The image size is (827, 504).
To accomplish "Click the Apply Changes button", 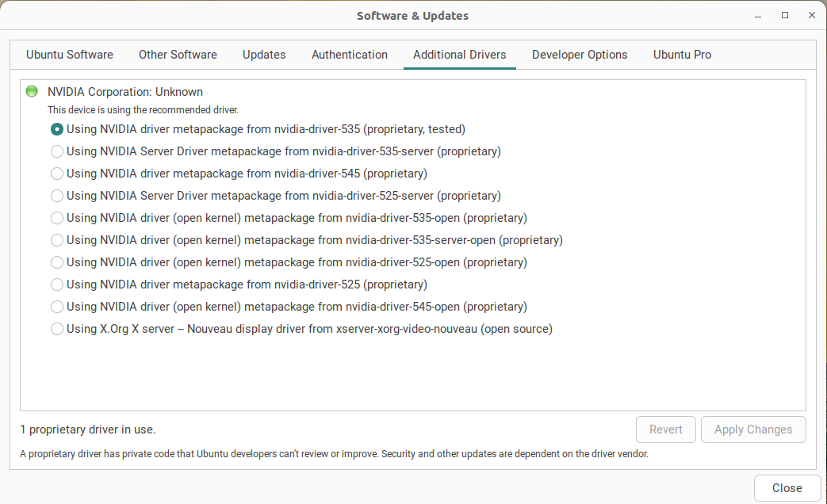I will click(753, 430).
